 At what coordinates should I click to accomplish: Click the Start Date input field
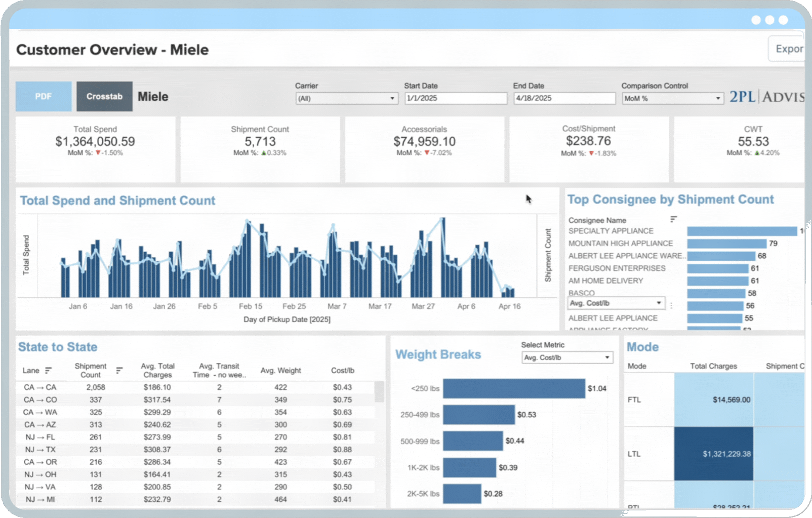456,98
